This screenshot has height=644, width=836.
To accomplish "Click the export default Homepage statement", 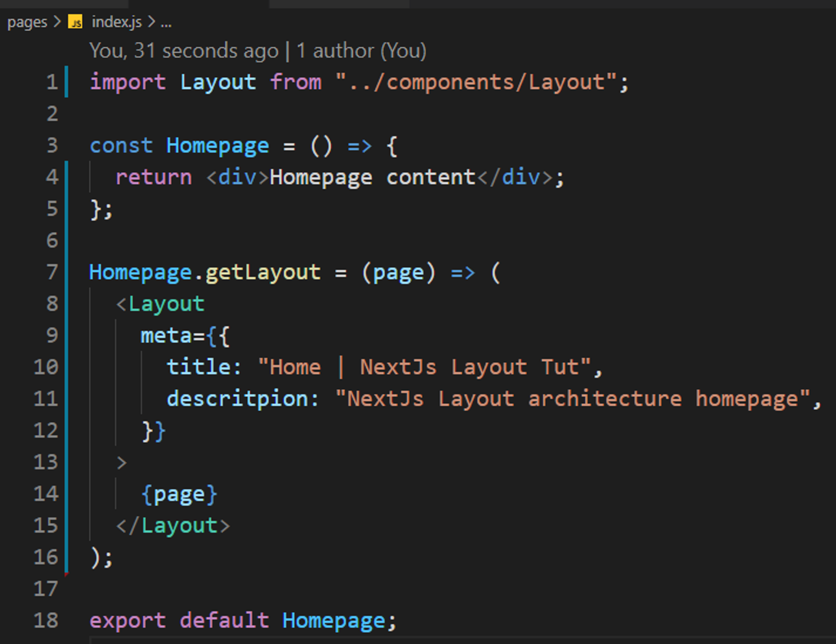I will tap(243, 620).
